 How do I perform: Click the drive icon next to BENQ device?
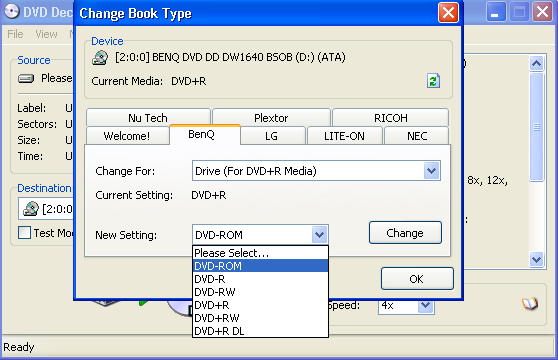click(100, 58)
